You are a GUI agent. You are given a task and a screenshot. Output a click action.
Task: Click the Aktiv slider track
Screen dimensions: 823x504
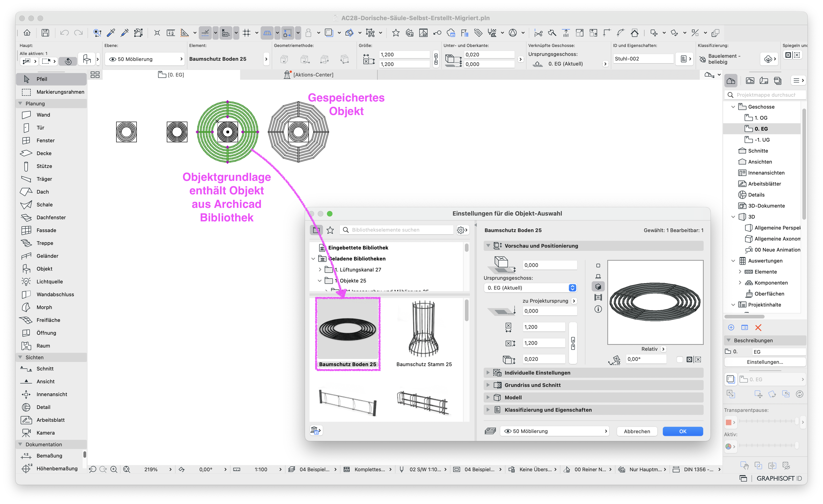[768, 446]
